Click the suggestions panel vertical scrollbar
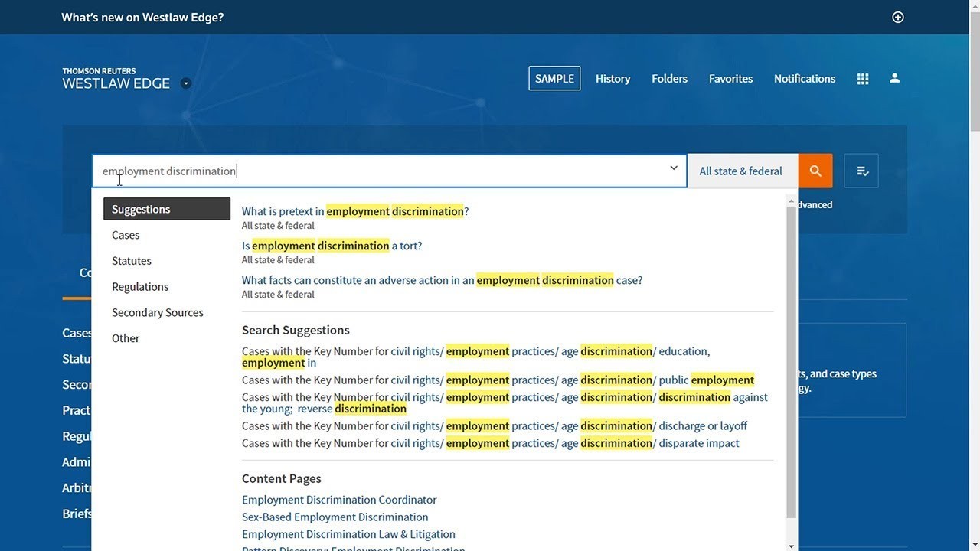This screenshot has width=980, height=551. pos(792,360)
